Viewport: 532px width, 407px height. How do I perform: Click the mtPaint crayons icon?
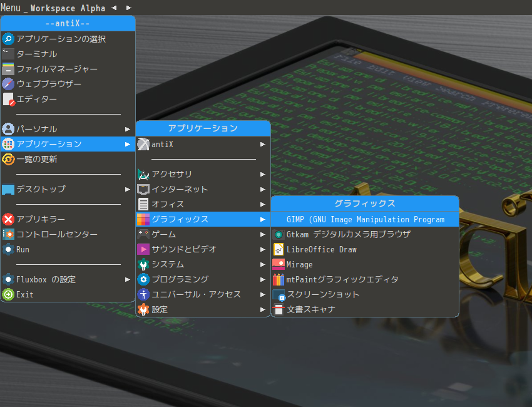(x=279, y=279)
